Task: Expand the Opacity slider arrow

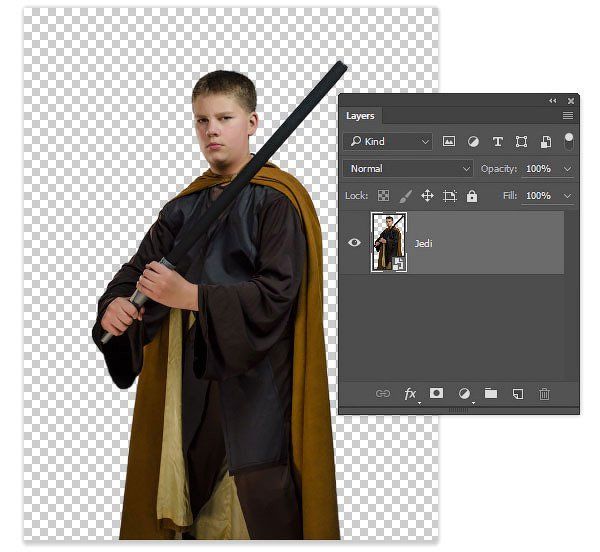Action: point(567,169)
